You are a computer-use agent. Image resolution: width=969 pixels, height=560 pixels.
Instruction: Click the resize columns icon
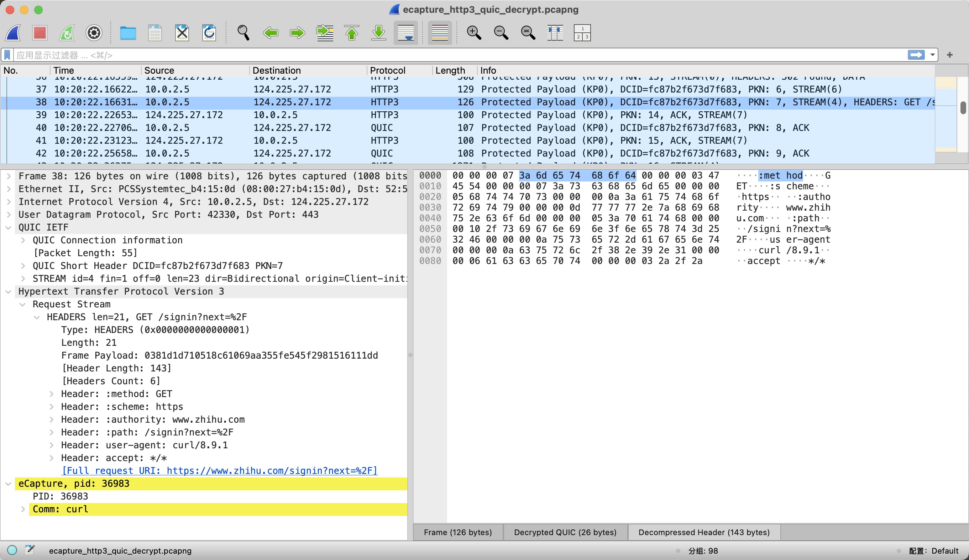[555, 33]
